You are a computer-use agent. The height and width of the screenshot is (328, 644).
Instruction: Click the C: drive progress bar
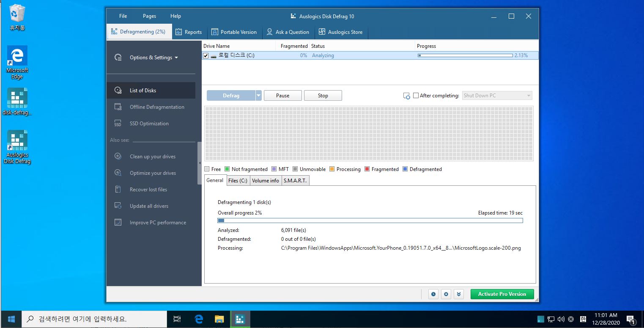click(465, 55)
